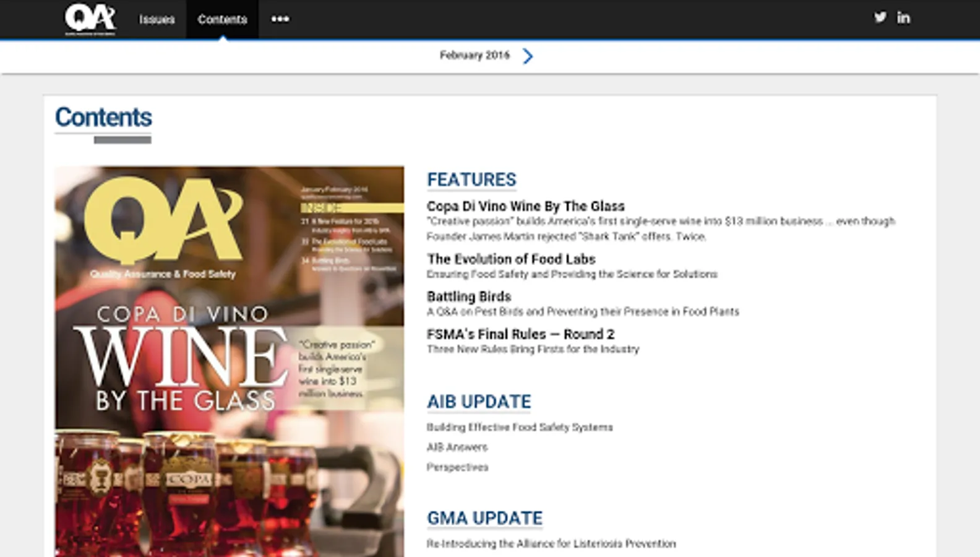Open the Battling Birds article
The image size is (980, 557).
click(469, 296)
